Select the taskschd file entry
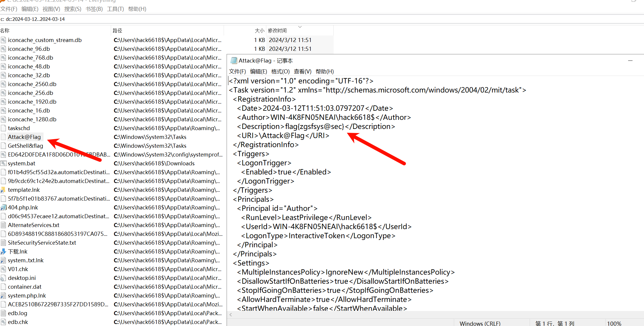Screen dimensions: 644x326 (x=19, y=128)
